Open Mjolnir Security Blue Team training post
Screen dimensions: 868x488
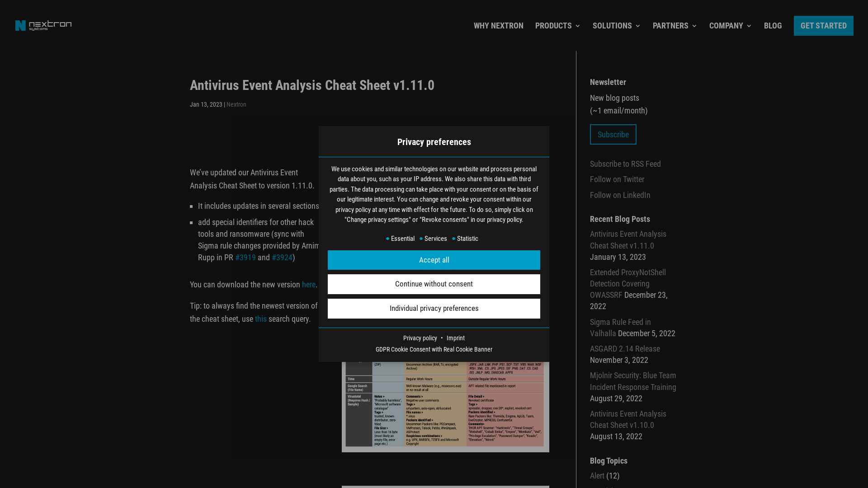click(632, 381)
